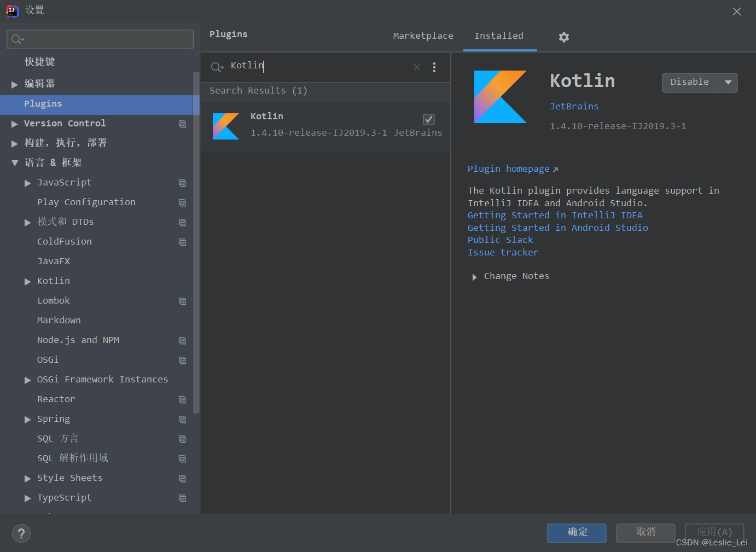This screenshot has width=756, height=552.
Task: Click project-level icon beside Play Configuration
Action: [183, 202]
